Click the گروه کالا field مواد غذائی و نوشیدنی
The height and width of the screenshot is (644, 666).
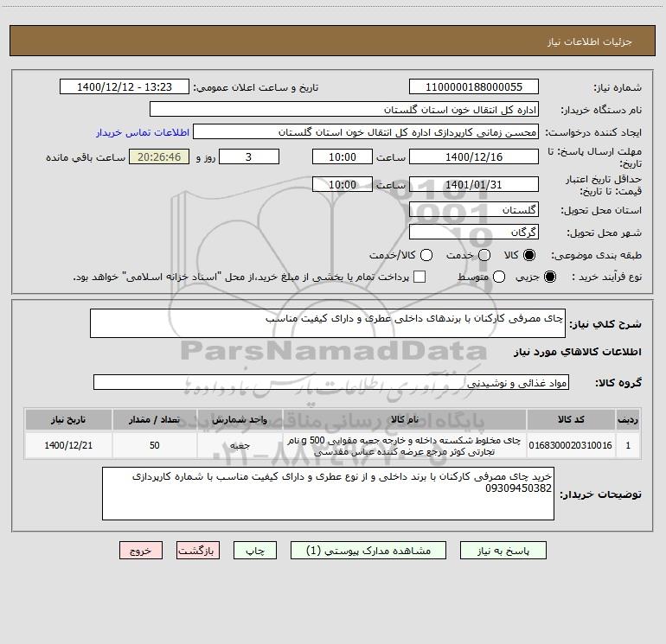point(331,382)
